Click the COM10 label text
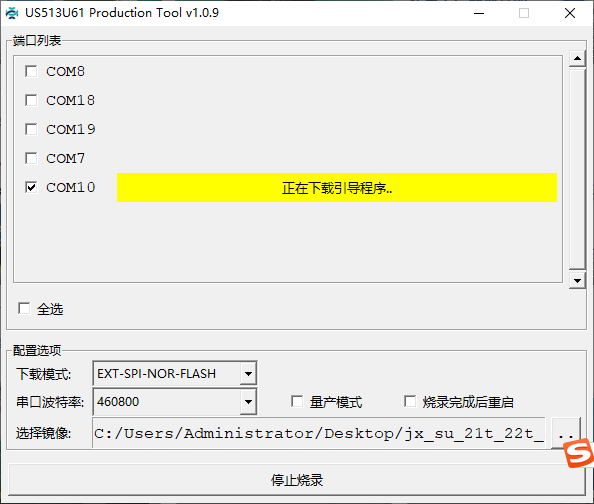The height and width of the screenshot is (504, 594). click(70, 187)
